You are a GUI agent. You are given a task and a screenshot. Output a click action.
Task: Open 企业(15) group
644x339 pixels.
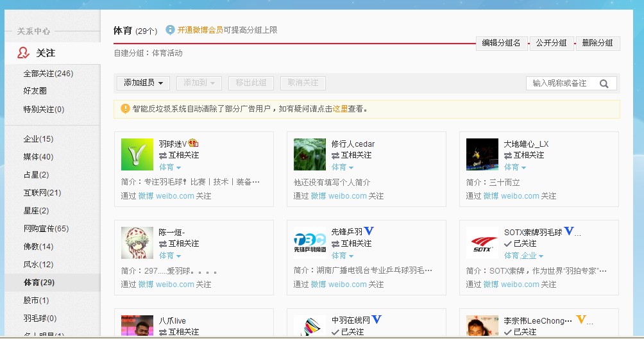38,138
